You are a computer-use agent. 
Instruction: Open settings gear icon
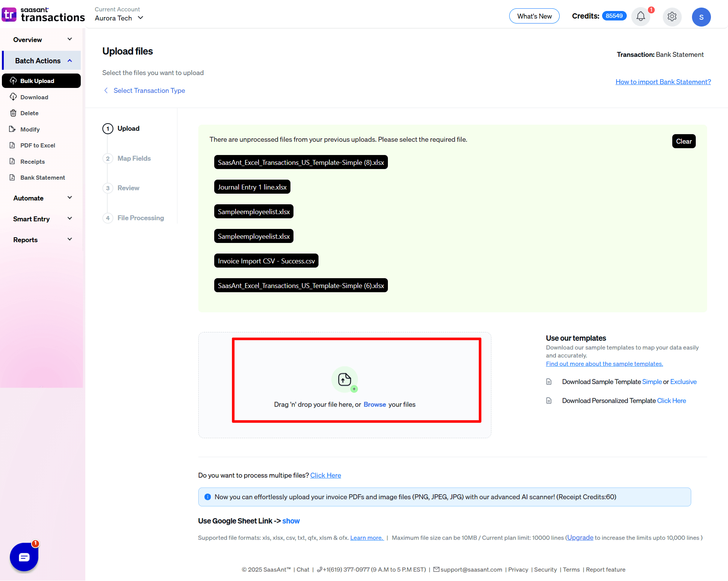pos(672,16)
